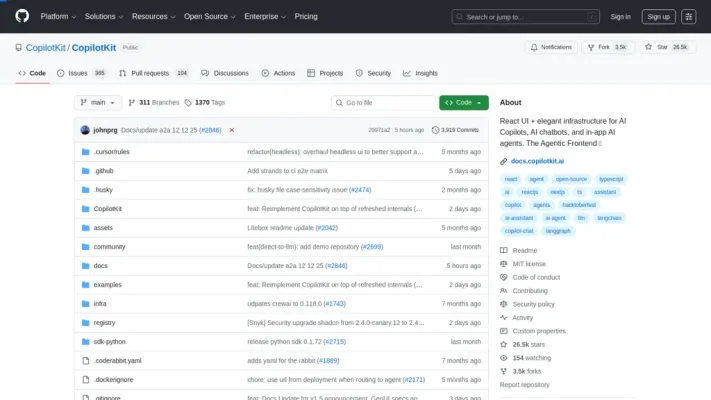Select the langgraph topic tag
The width and height of the screenshot is (711, 400).
[x=559, y=231]
